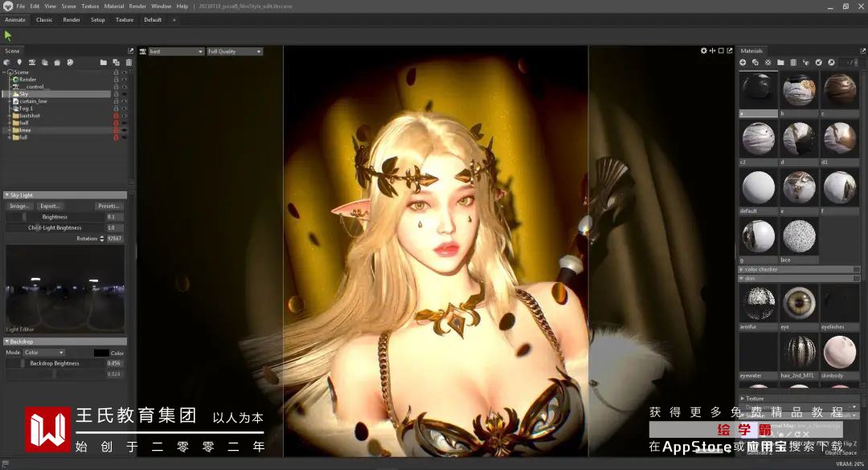868x470 pixels.
Task: Click the palette-shaped icon in the Scene toolbar
Action: pyautogui.click(x=70, y=63)
